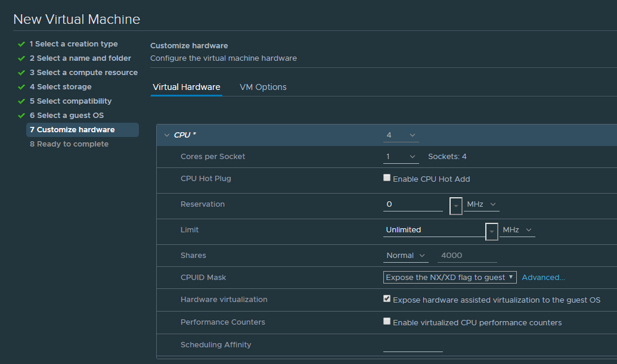Go to step 1 Select a creation type
The width and height of the screenshot is (617, 364).
[73, 44]
